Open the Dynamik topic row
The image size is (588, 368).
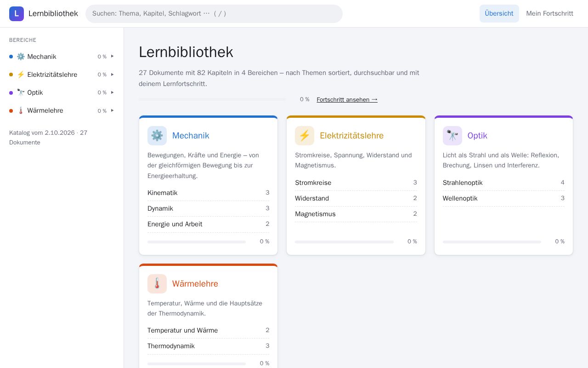click(209, 208)
